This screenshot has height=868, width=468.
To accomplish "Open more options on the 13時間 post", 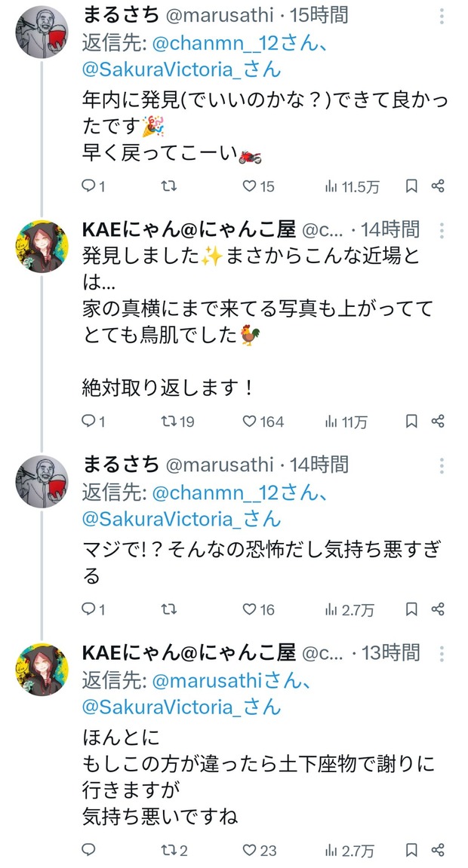I will tap(442, 654).
